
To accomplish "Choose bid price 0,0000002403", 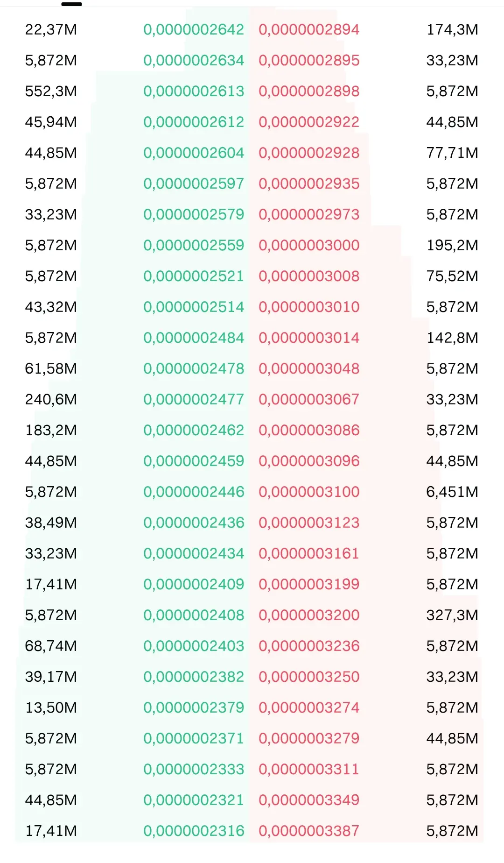I will click(x=194, y=646).
